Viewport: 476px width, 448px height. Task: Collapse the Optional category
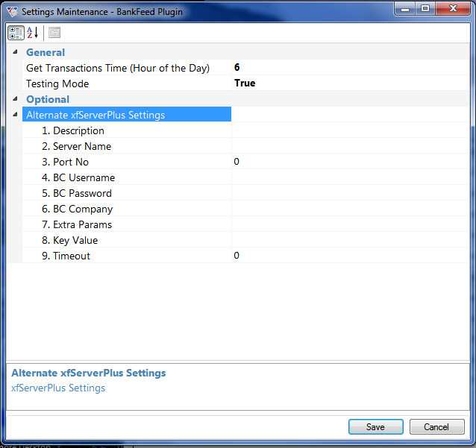15,98
